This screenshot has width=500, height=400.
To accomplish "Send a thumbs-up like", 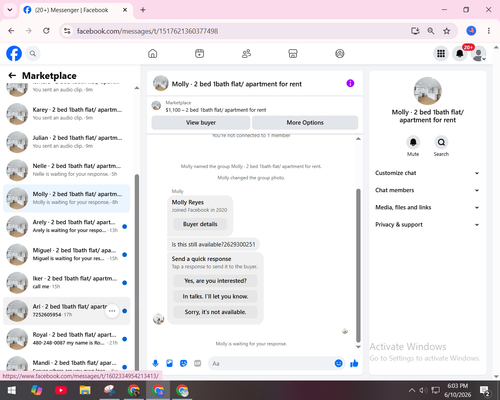I will coord(354,363).
